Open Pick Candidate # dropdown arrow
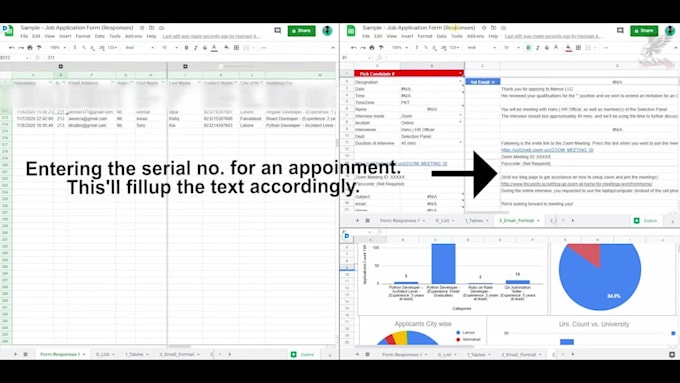This screenshot has height=383, width=680. (461, 74)
